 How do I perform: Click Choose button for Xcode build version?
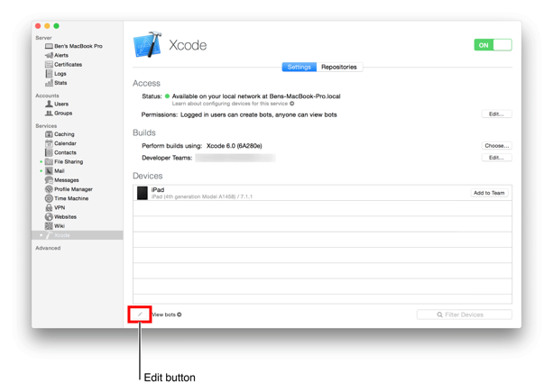[496, 145]
